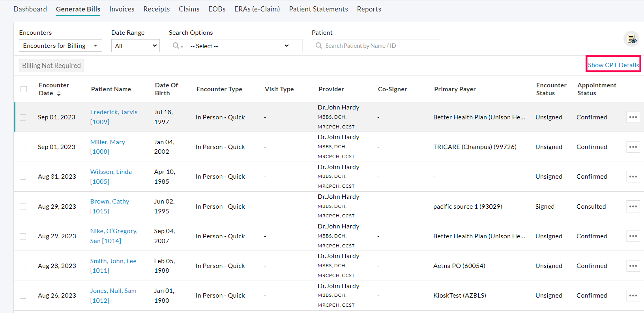Switch to the Invoices tab
644x313 pixels.
tap(122, 9)
